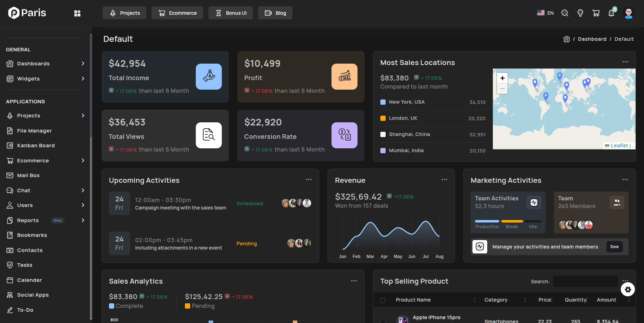Click the Productive progress bar in Team Activities

[487, 221]
